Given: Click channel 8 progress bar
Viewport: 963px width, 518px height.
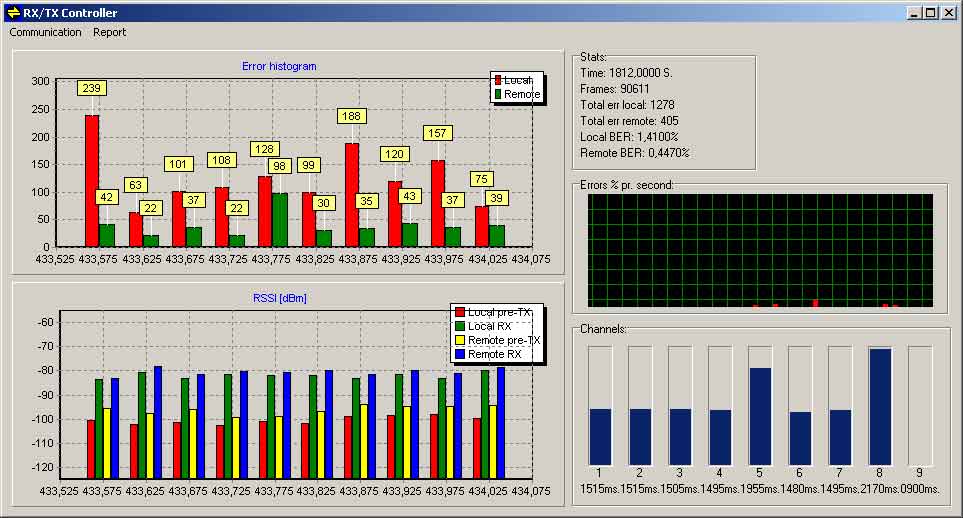Looking at the screenshot, I should pyautogui.click(x=880, y=406).
